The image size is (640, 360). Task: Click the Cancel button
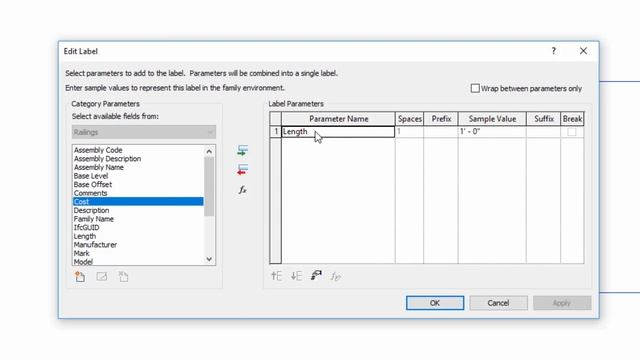[x=498, y=303]
